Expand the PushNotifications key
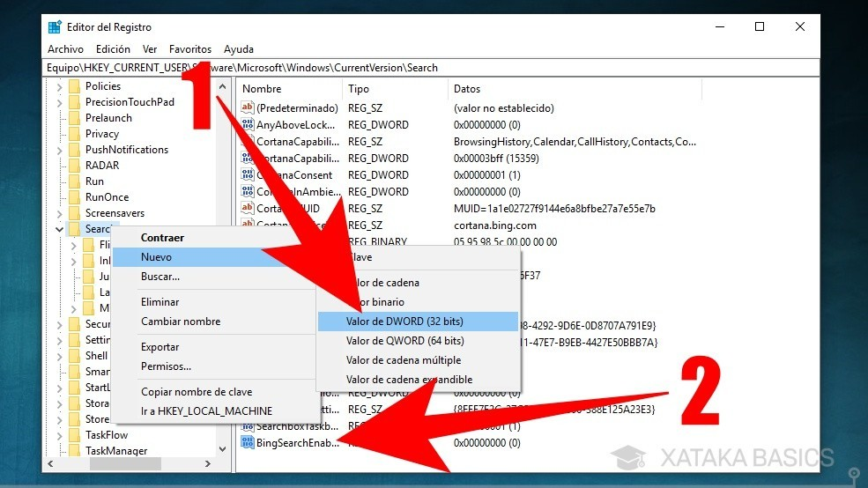Viewport: 868px width, 488px height. [x=59, y=151]
